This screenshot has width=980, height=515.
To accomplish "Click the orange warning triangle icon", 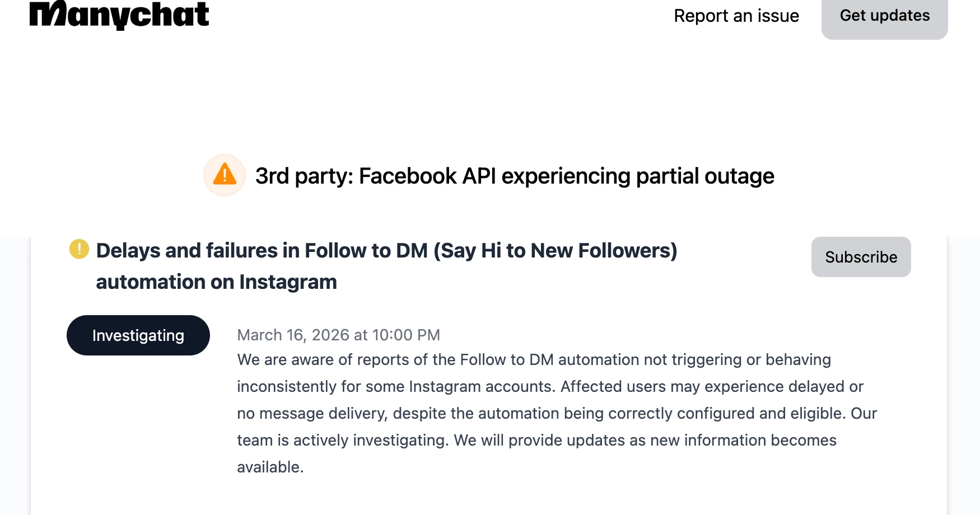I will [225, 175].
